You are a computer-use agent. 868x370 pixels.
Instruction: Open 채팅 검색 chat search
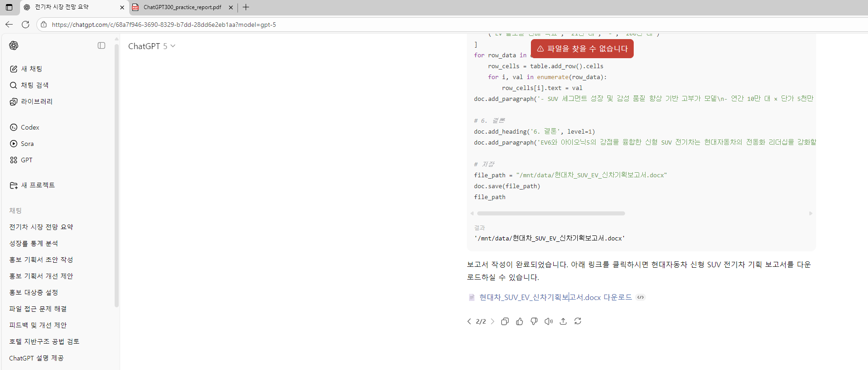29,85
